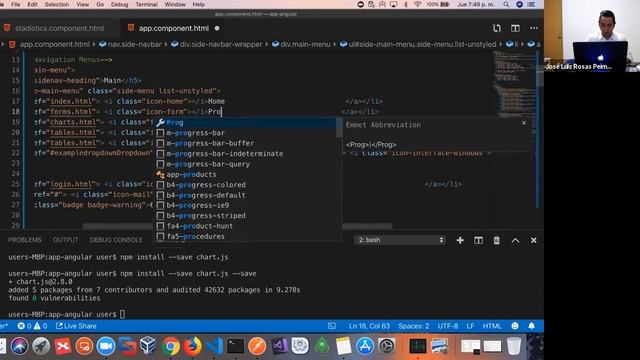Image resolution: width=640 pixels, height=360 pixels.
Task: Click Ln 18, Col 63 indicator
Action: 369,326
